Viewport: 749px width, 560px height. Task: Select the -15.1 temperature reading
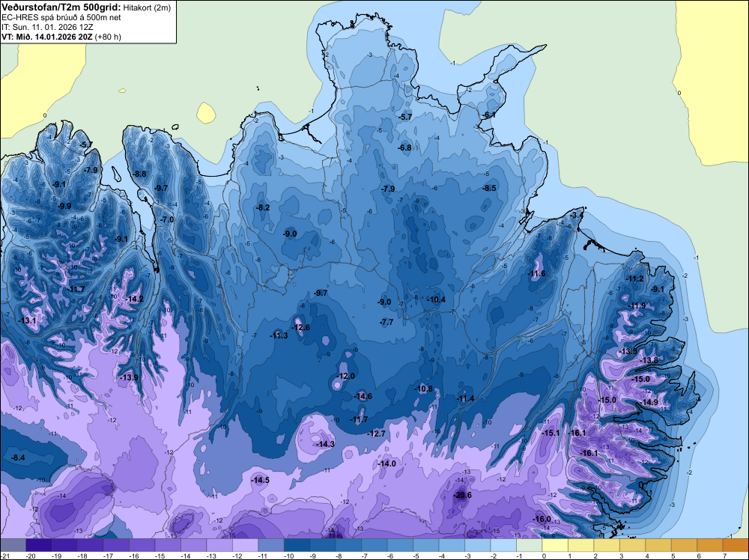coord(550,433)
